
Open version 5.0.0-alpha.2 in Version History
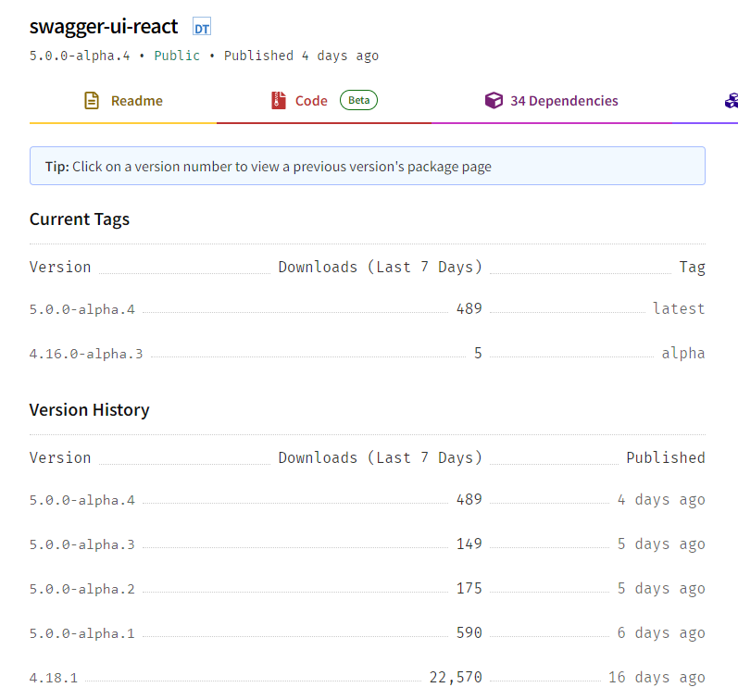point(82,589)
